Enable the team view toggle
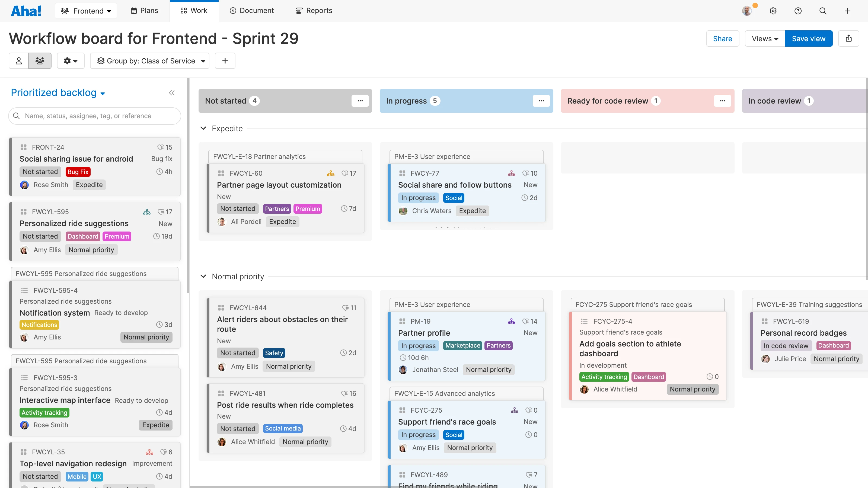868x488 pixels. click(x=40, y=61)
